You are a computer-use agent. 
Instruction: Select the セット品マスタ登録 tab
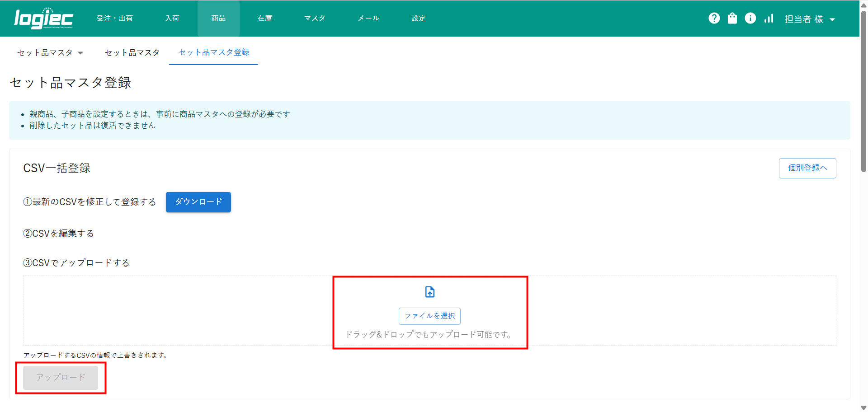[213, 52]
